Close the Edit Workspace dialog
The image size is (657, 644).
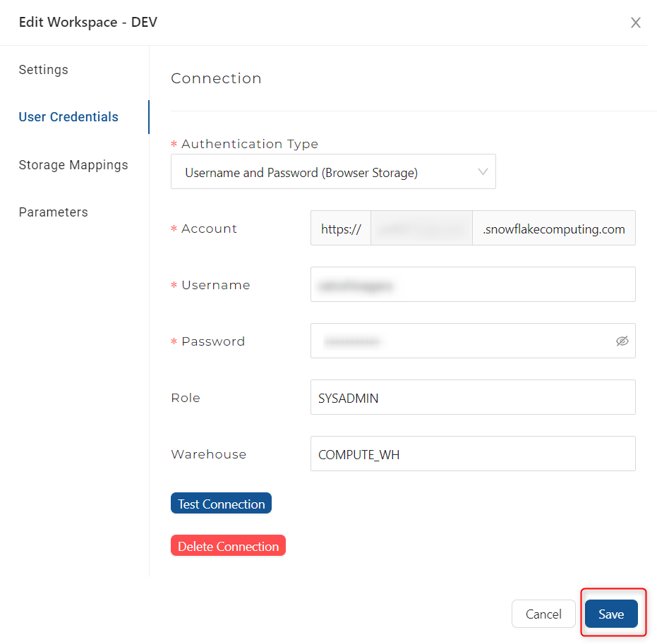635,23
